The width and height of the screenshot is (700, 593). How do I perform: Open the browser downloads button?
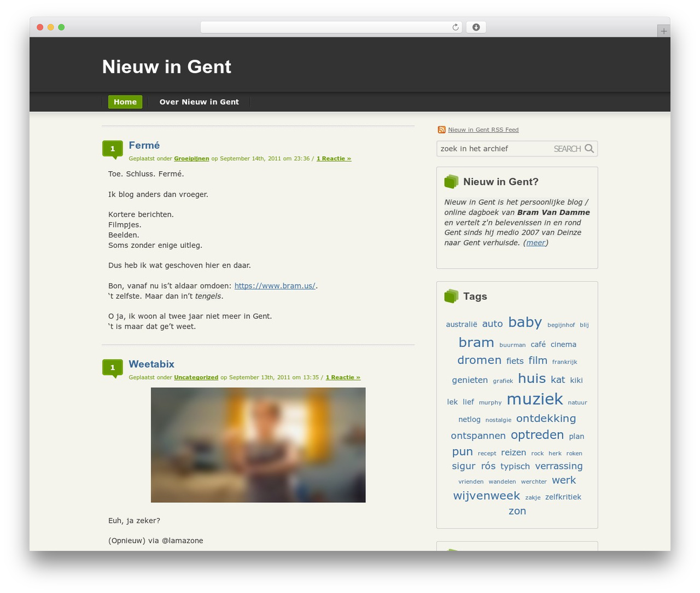point(476,27)
